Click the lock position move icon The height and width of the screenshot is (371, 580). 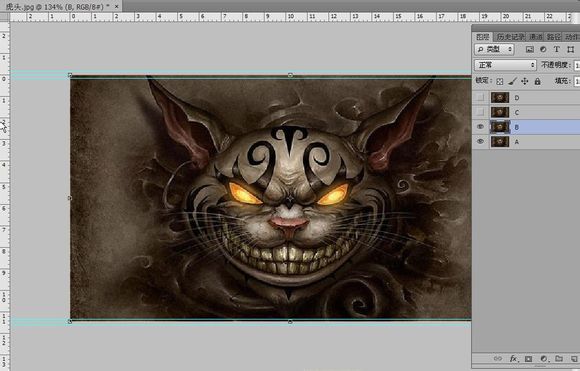pos(525,81)
